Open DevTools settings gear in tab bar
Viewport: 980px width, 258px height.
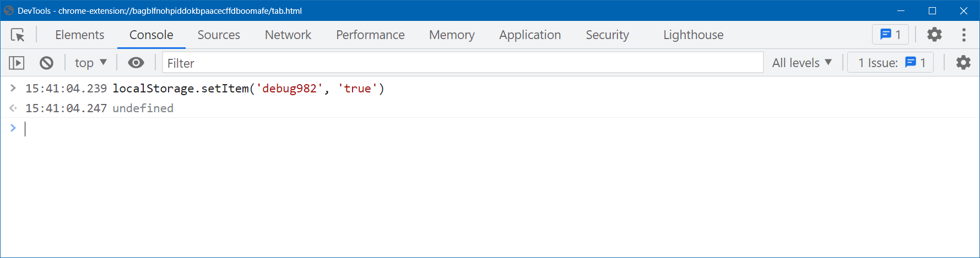pos(934,35)
